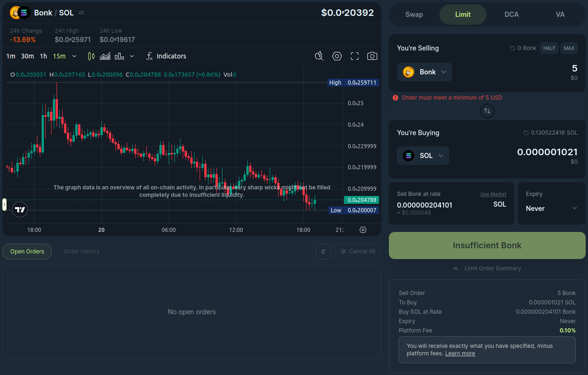Click the Insufficient Bonk button
The height and width of the screenshot is (375, 588).
pyautogui.click(x=487, y=245)
